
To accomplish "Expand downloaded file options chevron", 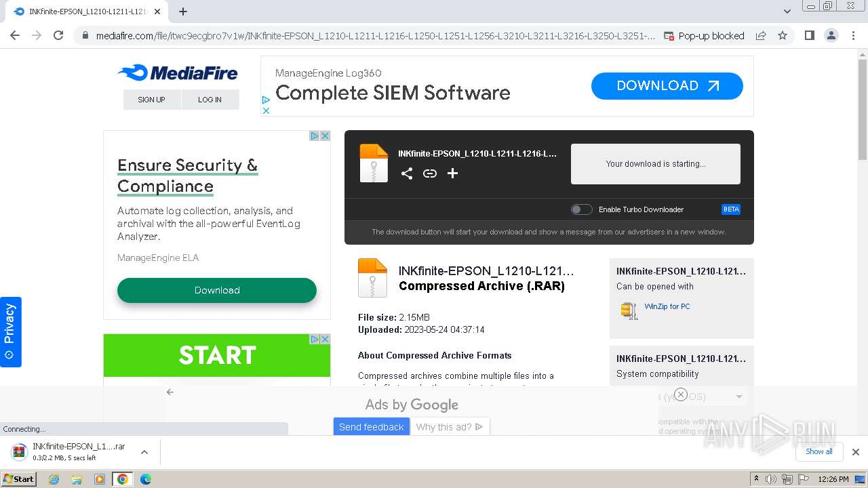I will (x=144, y=452).
